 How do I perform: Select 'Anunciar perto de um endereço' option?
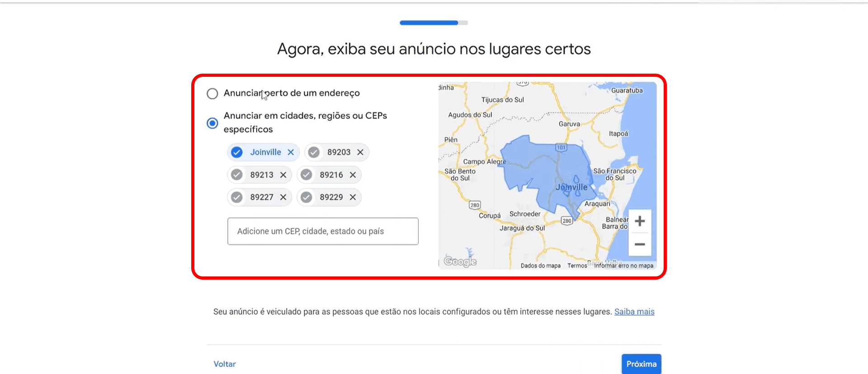pos(212,93)
